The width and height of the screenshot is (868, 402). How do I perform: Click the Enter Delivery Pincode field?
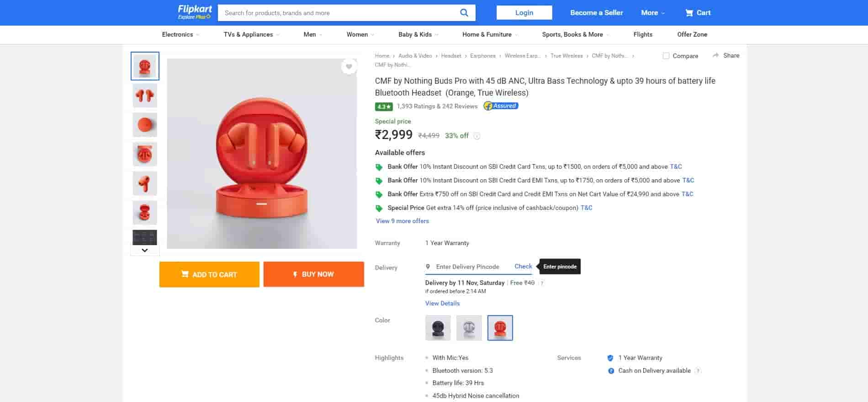pyautogui.click(x=467, y=267)
